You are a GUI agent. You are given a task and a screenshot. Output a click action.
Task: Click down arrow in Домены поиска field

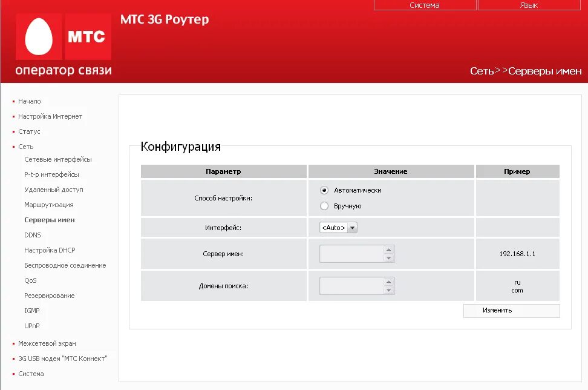[388, 290]
